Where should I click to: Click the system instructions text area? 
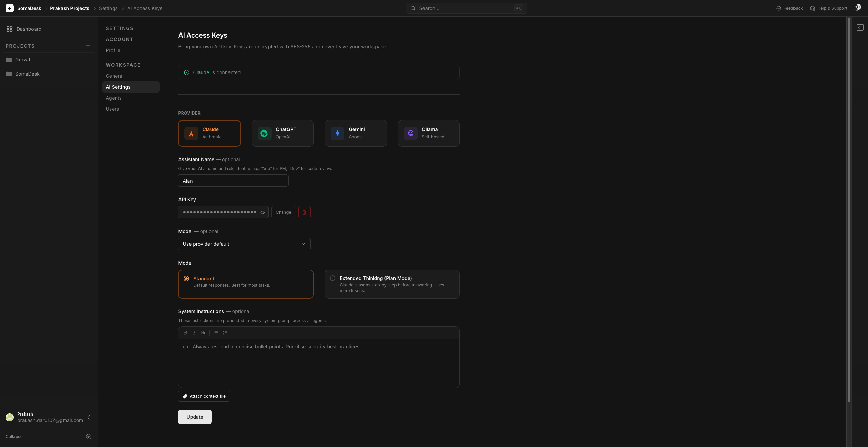319,363
